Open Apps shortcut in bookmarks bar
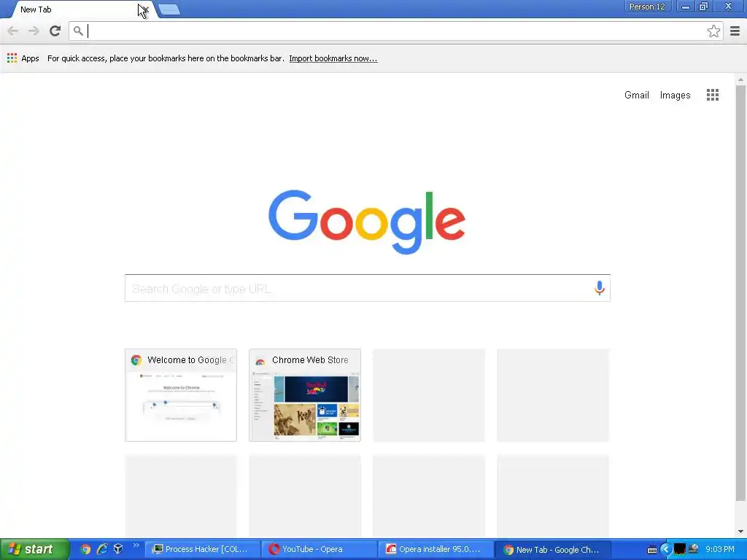747x560 pixels. pos(23,58)
